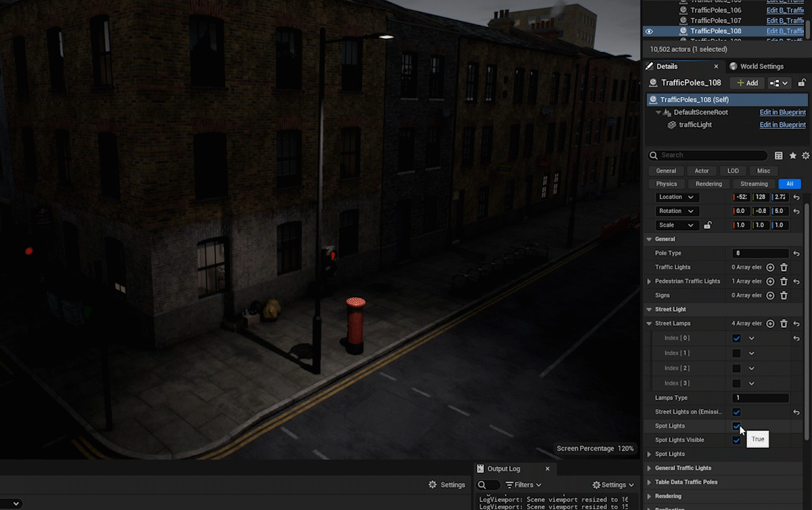Image resolution: width=812 pixels, height=510 pixels.
Task: Click the Add component button
Action: click(747, 83)
